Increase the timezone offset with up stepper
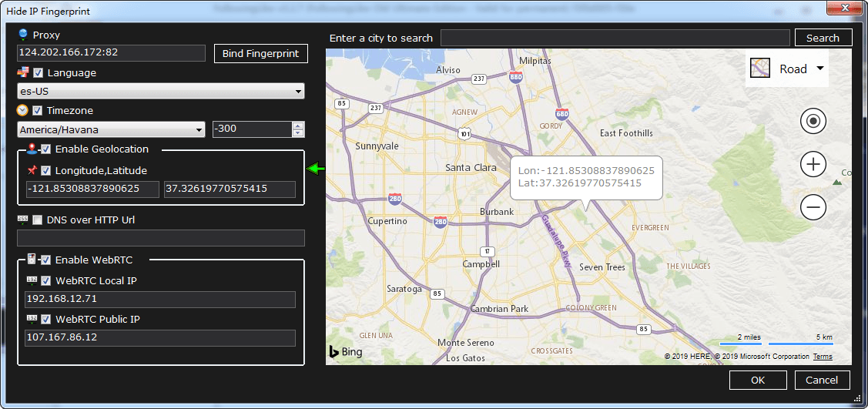Screen dimensions: 868x409 pyautogui.click(x=298, y=126)
